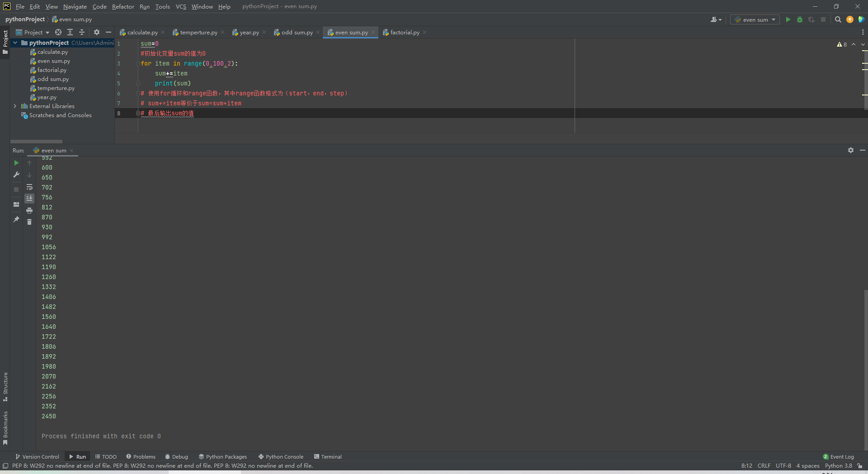Open run configuration wrench in Run panel
This screenshot has height=474, width=868.
coord(16,175)
